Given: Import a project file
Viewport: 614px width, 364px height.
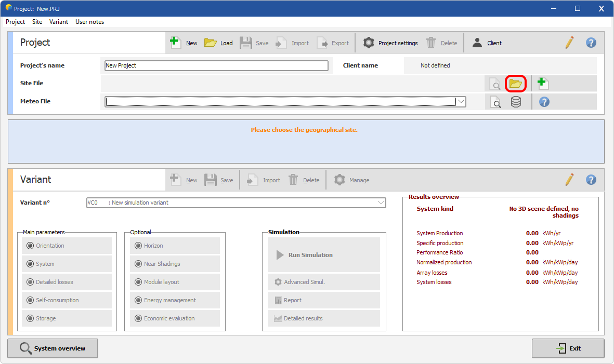Looking at the screenshot, I should (292, 43).
